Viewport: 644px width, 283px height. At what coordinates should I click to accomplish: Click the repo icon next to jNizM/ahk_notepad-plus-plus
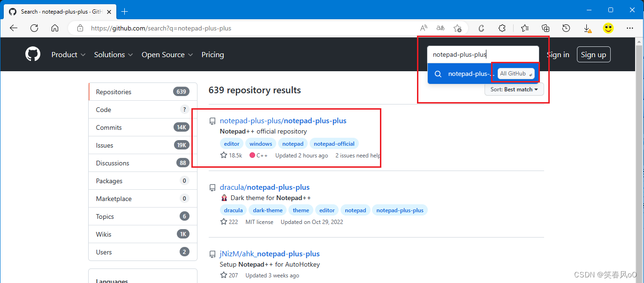point(212,254)
